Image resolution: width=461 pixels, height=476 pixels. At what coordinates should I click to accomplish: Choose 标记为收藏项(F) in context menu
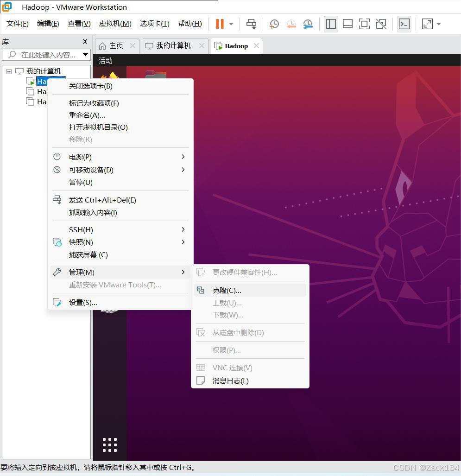[x=120, y=103]
